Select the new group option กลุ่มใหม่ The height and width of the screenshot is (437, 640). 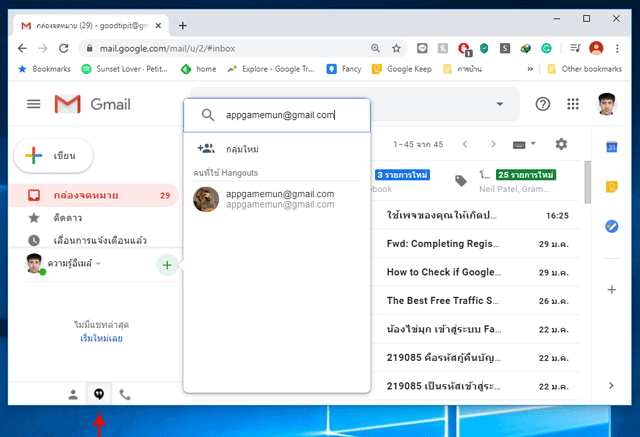pyautogui.click(x=278, y=149)
